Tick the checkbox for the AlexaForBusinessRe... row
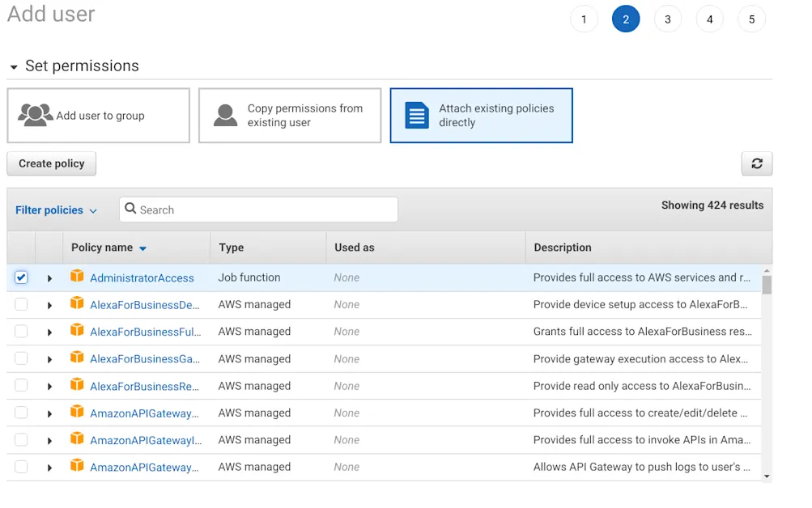Viewport: 812px width, 508px height. tap(21, 386)
